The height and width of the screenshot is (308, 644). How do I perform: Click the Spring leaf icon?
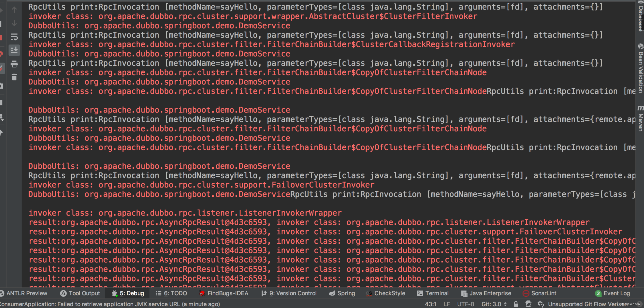pos(332,293)
